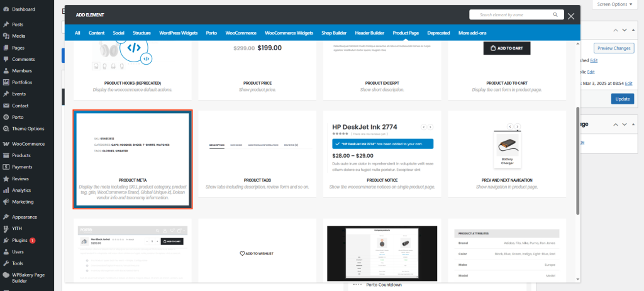Open Marketing from the megaphone icon
The height and width of the screenshot is (291, 644).
click(6, 202)
